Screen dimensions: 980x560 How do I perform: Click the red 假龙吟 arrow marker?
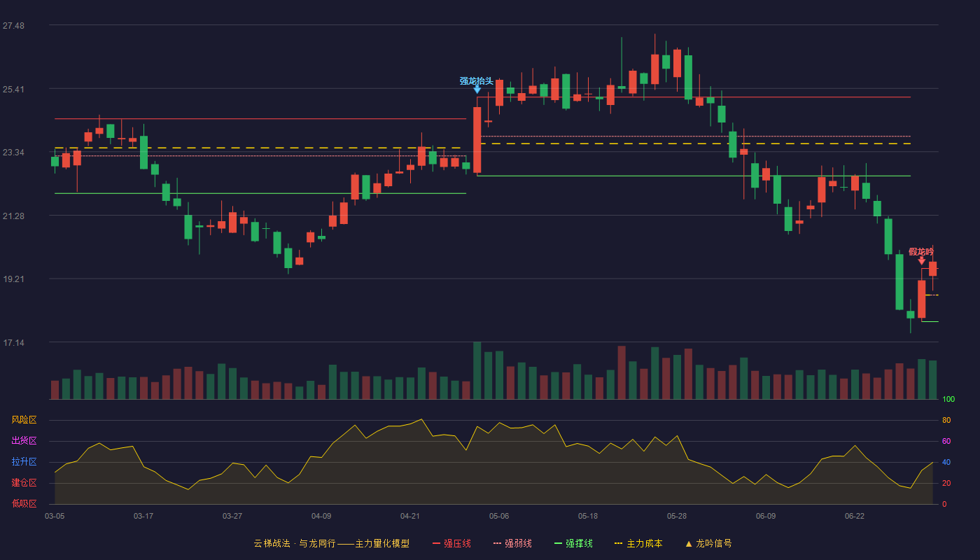[921, 260]
